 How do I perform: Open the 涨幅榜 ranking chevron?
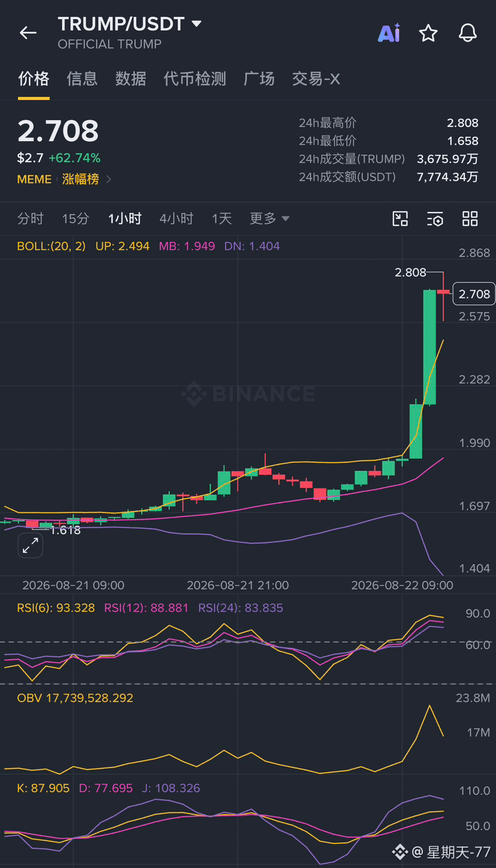[x=108, y=179]
